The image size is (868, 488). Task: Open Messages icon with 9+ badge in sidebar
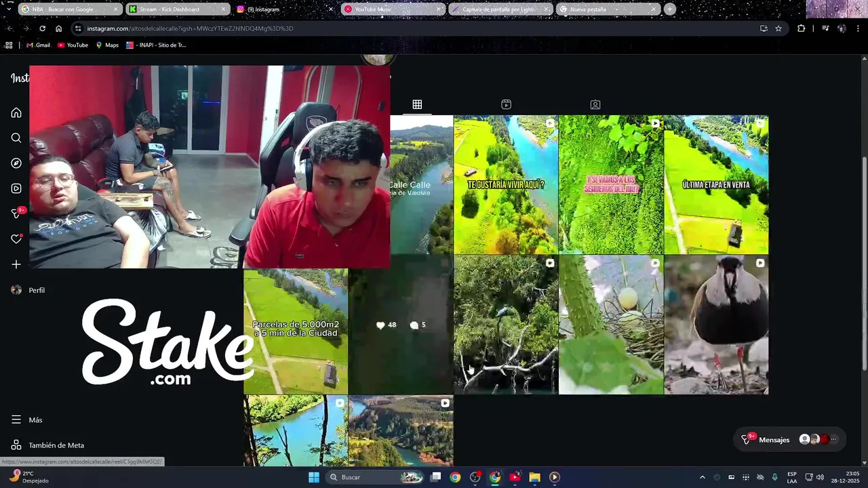(17, 213)
